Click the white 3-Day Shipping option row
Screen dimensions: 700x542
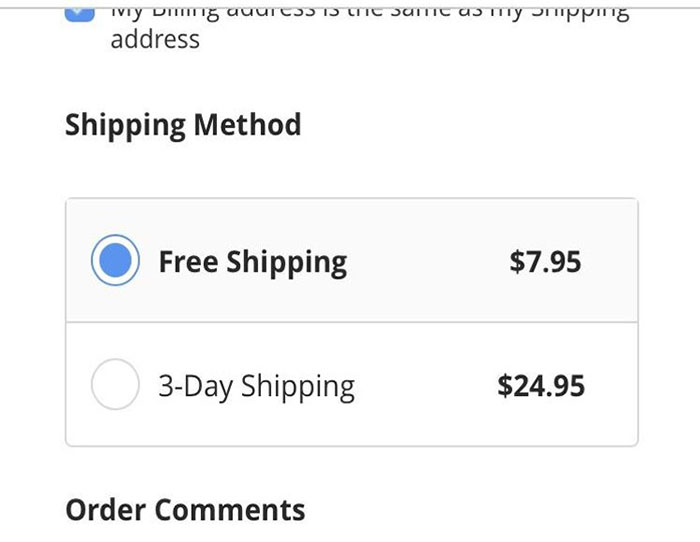[352, 384]
